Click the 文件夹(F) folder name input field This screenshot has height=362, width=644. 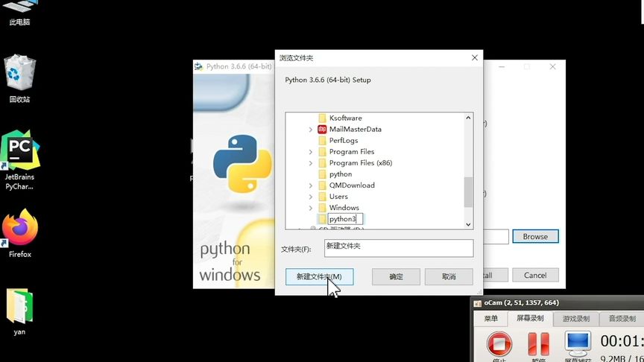coord(398,248)
